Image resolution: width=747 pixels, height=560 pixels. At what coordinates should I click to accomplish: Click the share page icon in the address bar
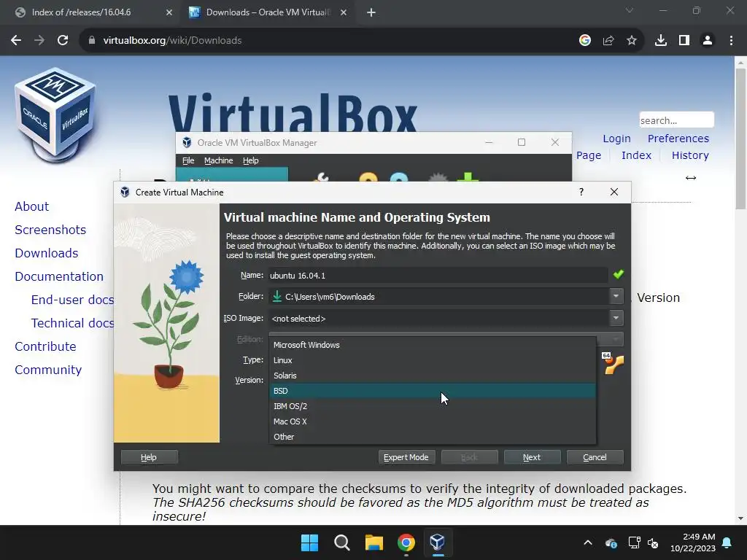click(x=608, y=41)
